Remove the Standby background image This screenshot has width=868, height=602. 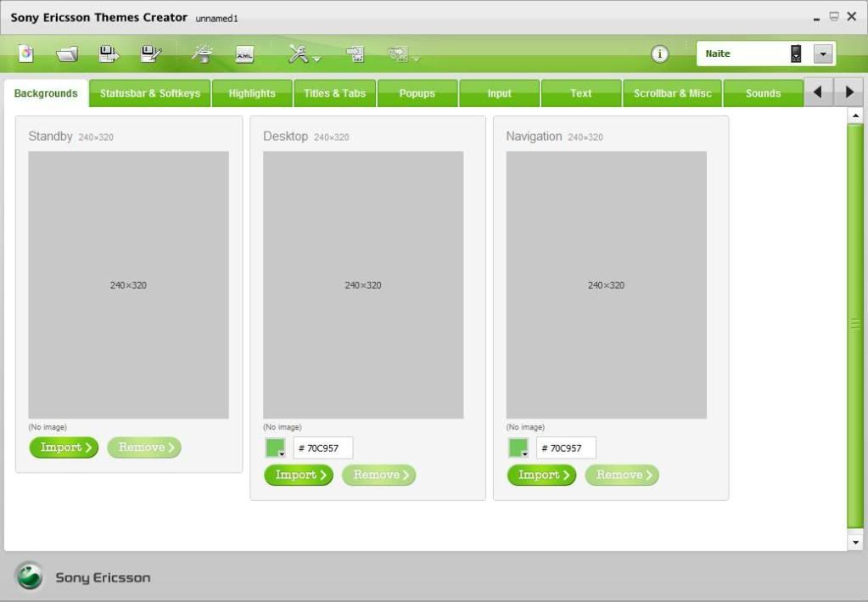[x=144, y=447]
